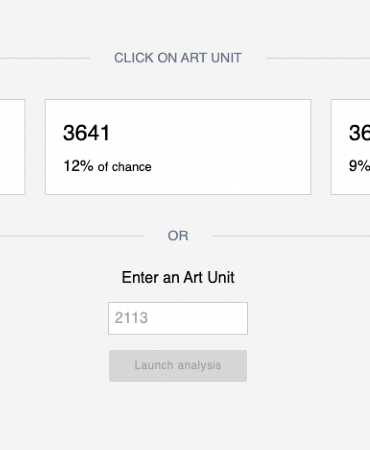Click the 2113 placeholder text box
370x450 pixels.
pos(178,318)
